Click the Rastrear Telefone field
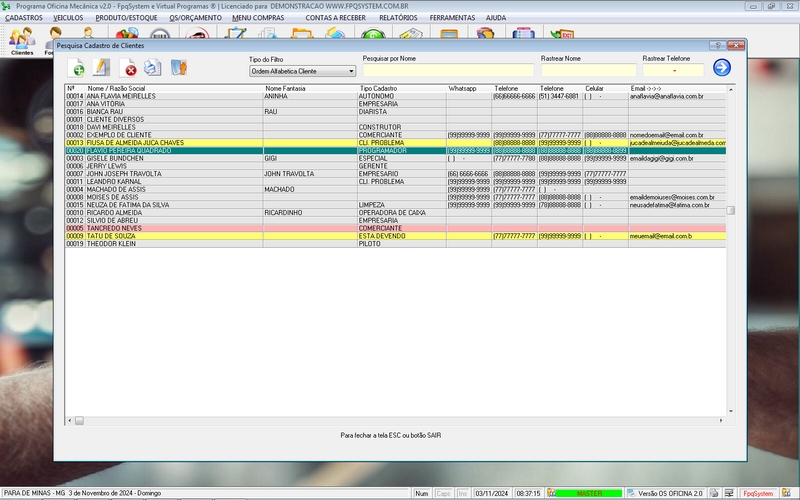The image size is (800, 500). [x=673, y=70]
